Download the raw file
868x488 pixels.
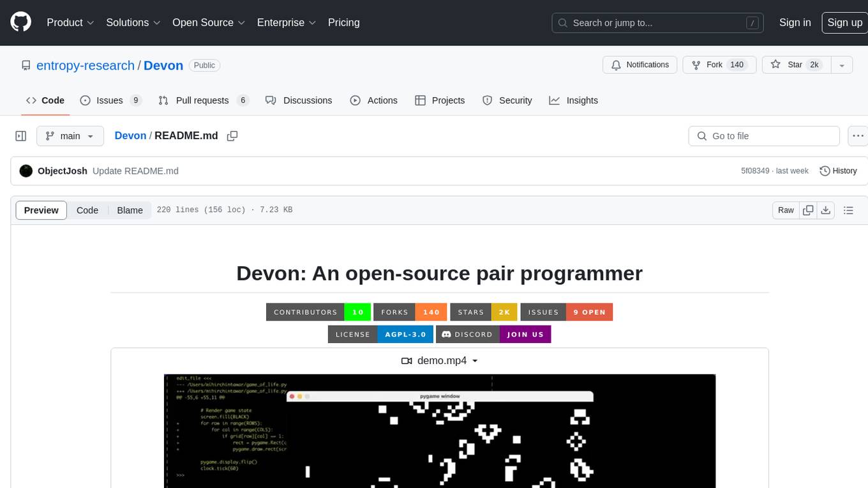click(825, 210)
